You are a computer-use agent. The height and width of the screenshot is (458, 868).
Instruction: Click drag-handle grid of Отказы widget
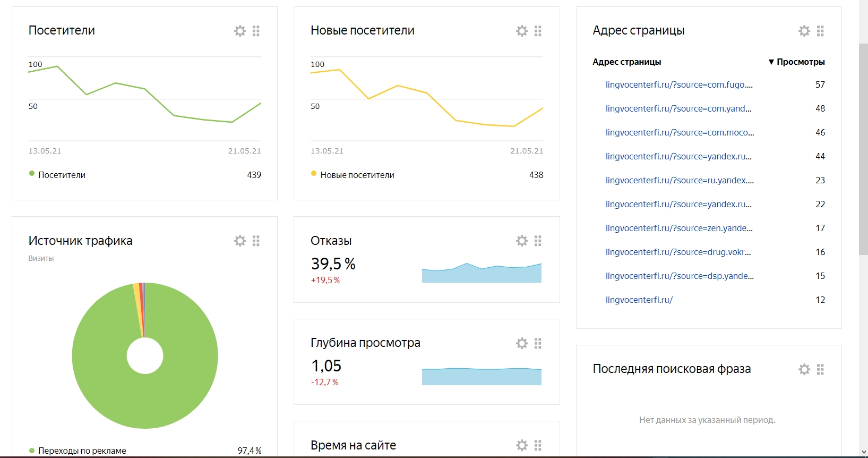538,241
